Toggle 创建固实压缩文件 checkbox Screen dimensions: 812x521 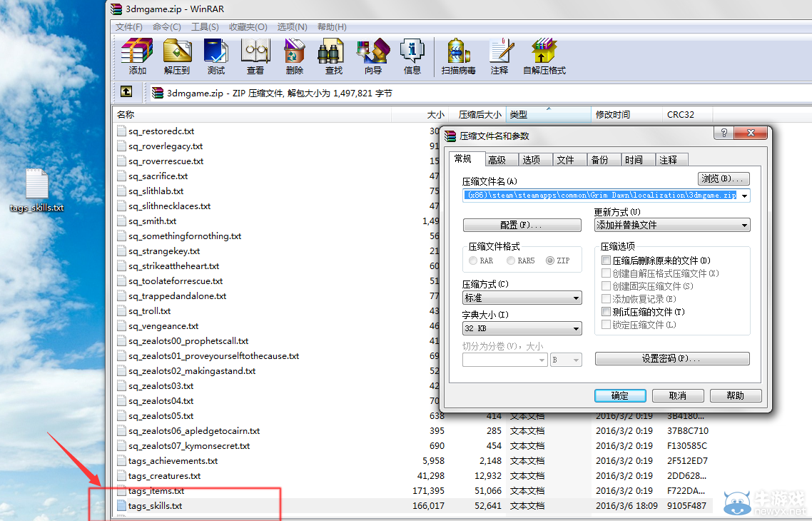tap(606, 286)
